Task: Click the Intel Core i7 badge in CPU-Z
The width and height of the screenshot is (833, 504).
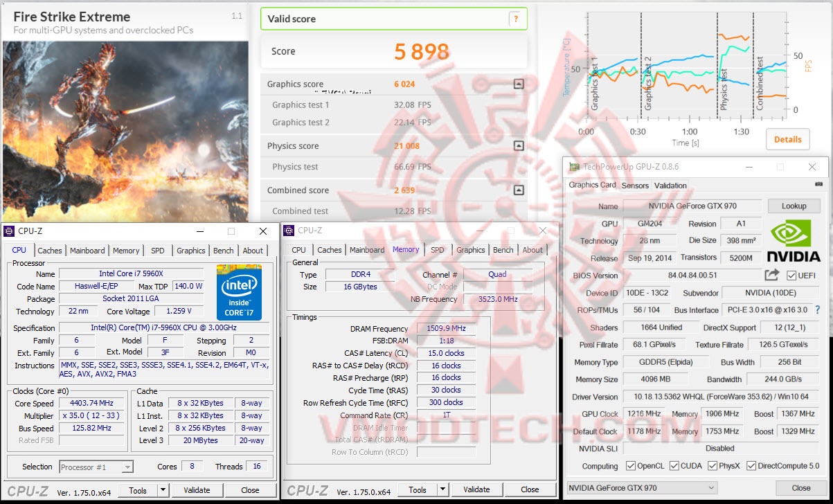Action: [239, 291]
